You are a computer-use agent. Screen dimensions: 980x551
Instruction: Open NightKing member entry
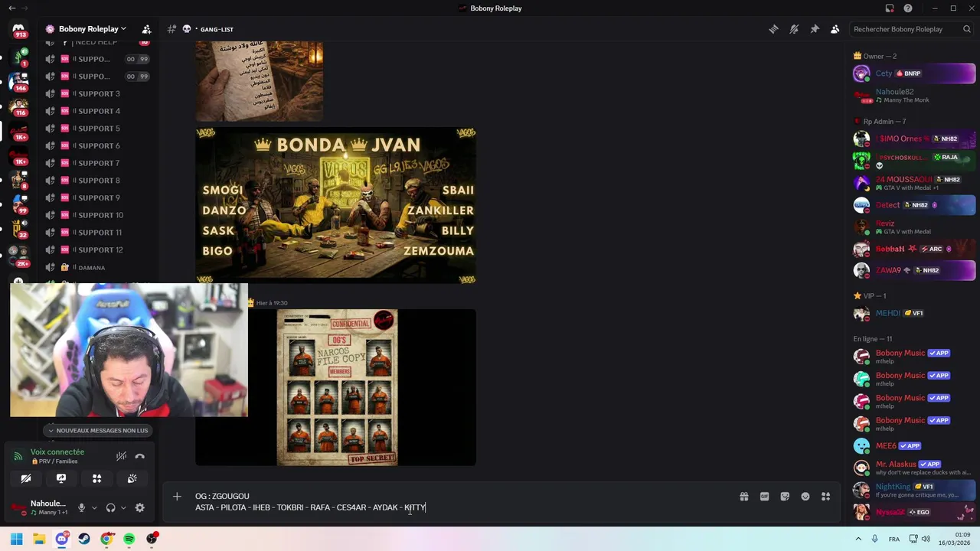coord(914,490)
